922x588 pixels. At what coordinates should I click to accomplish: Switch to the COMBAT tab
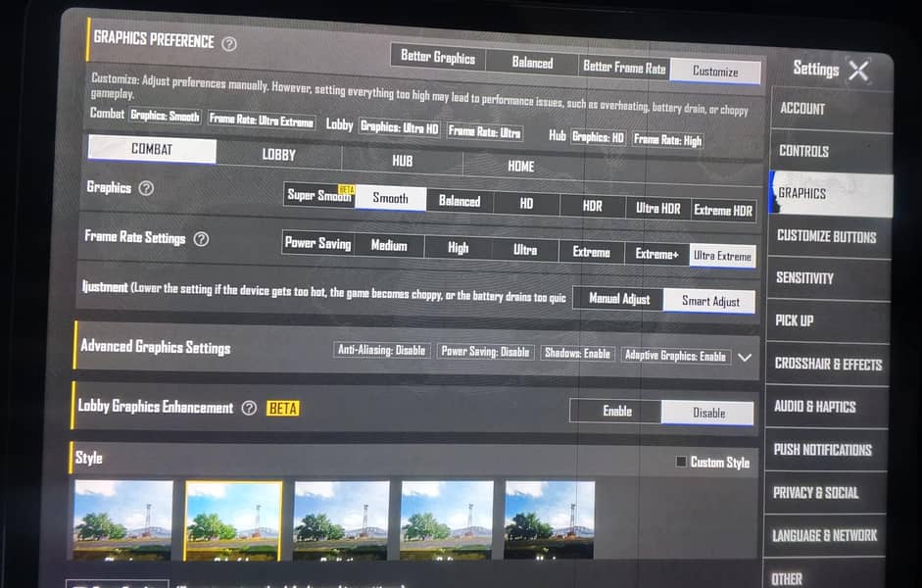[152, 149]
